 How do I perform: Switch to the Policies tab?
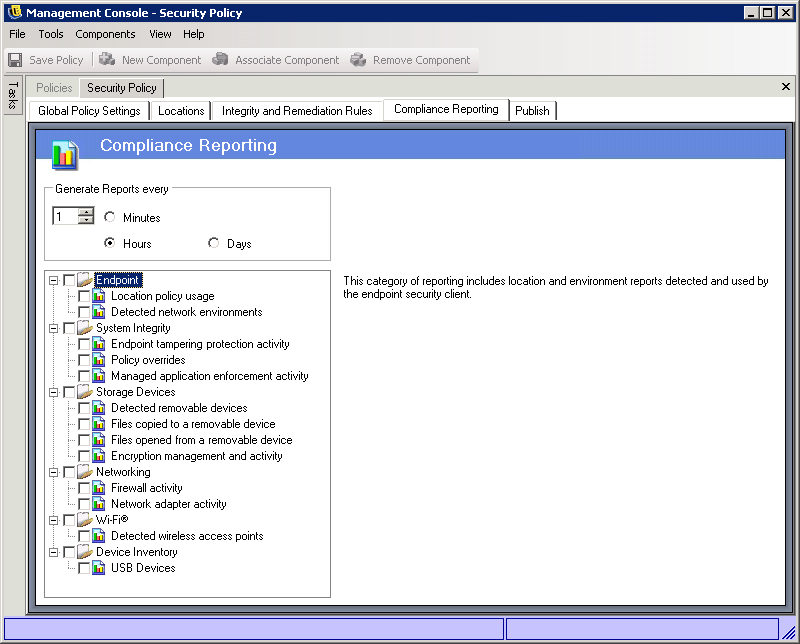[x=54, y=88]
